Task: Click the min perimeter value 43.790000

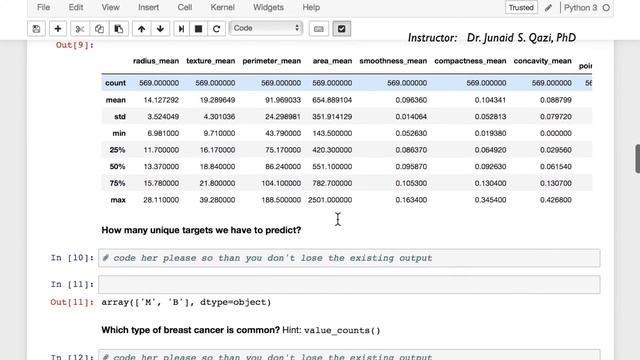Action: pyautogui.click(x=283, y=133)
